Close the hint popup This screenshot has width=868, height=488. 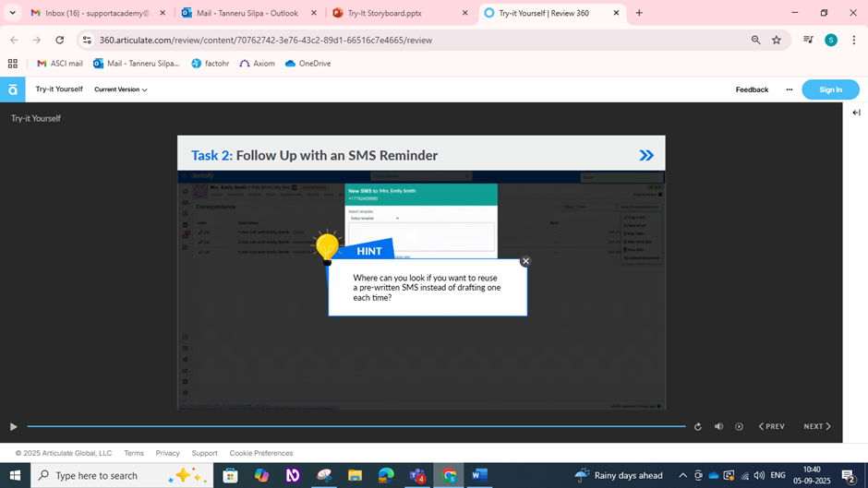[525, 261]
